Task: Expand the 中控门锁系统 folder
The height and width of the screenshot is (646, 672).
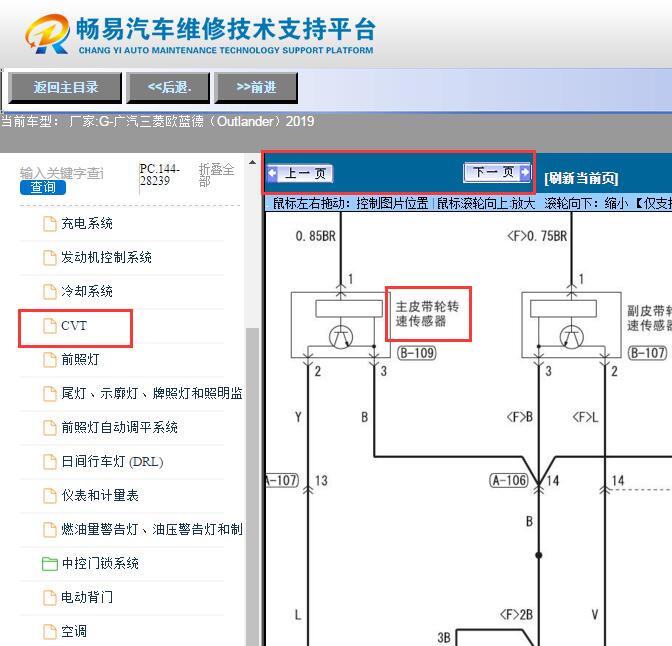Action: [x=100, y=563]
